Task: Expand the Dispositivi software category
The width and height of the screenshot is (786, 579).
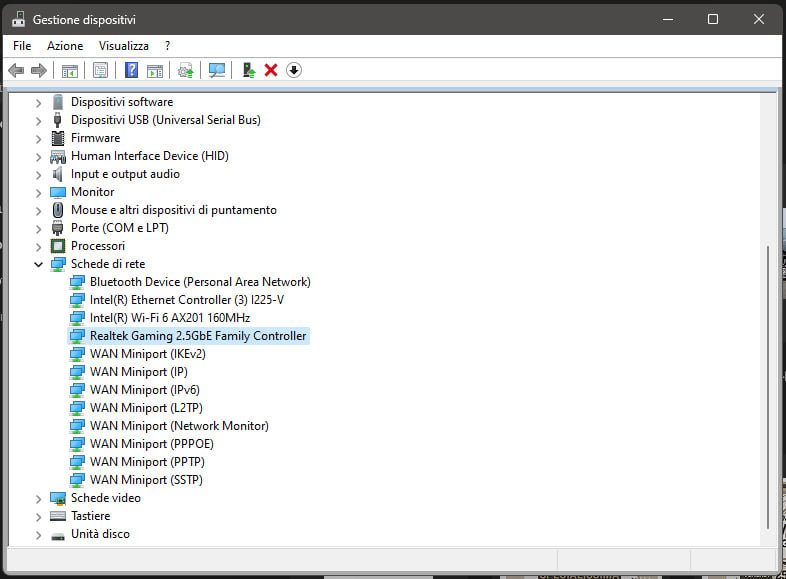Action: 39,103
